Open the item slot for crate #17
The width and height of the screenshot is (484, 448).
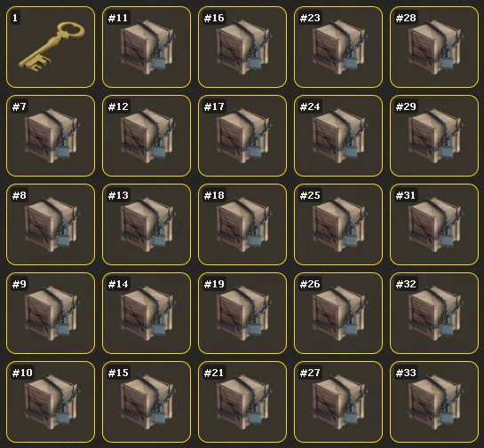[242, 136]
